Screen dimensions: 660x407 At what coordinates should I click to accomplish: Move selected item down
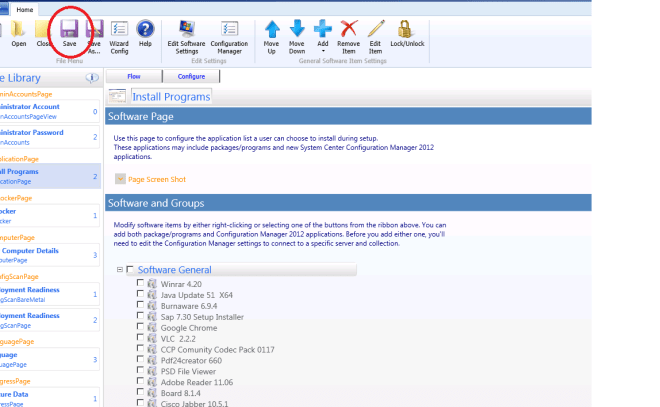pos(297,34)
